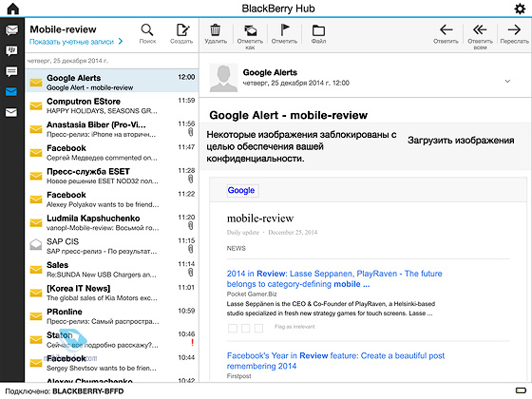Open BBM messages in sidebar
532x399 pixels.
[11, 51]
